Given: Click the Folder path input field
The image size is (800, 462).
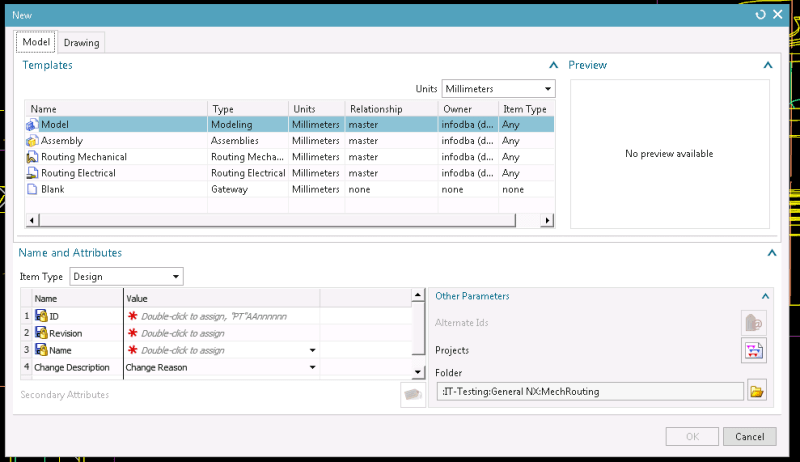Looking at the screenshot, I should tap(590, 391).
